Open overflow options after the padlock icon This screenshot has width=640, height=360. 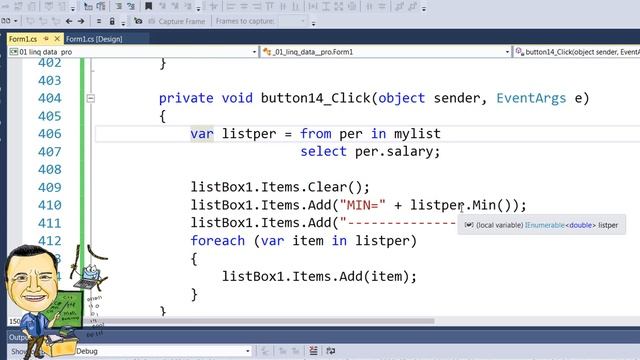coord(123,23)
